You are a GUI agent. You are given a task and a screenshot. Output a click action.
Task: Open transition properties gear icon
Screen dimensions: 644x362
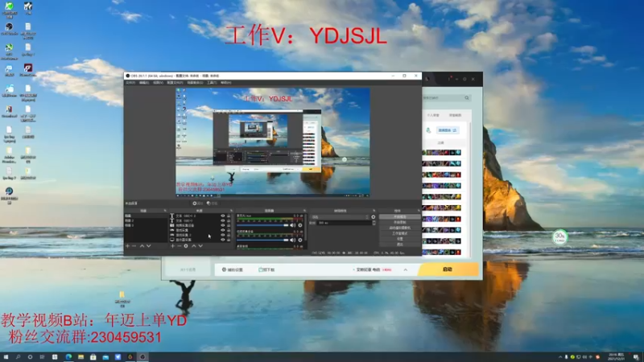[x=374, y=217]
